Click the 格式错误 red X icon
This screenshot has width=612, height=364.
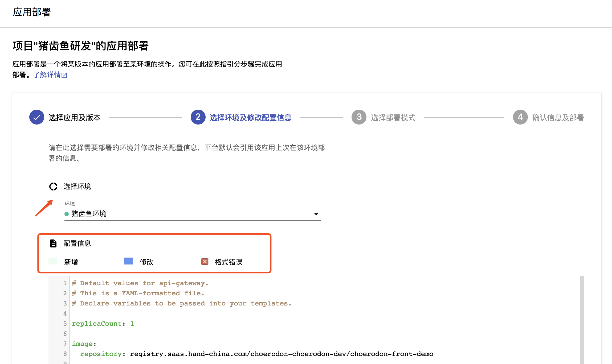tap(205, 262)
